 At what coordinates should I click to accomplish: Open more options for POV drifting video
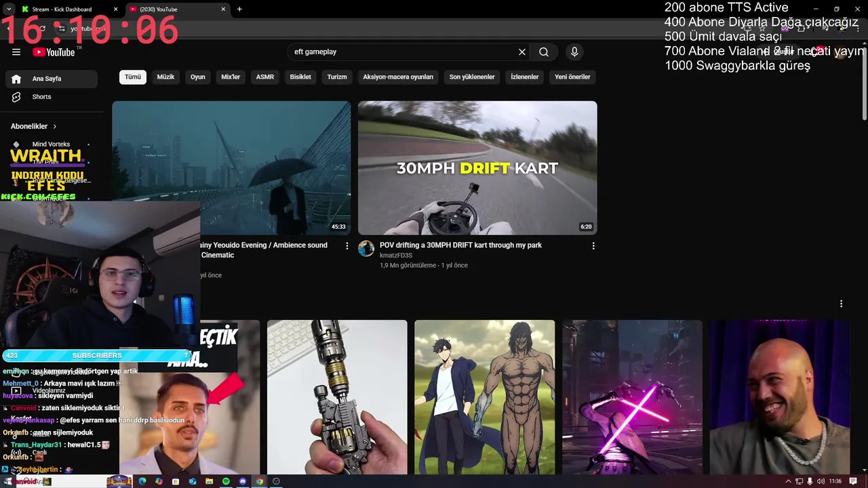coord(593,246)
